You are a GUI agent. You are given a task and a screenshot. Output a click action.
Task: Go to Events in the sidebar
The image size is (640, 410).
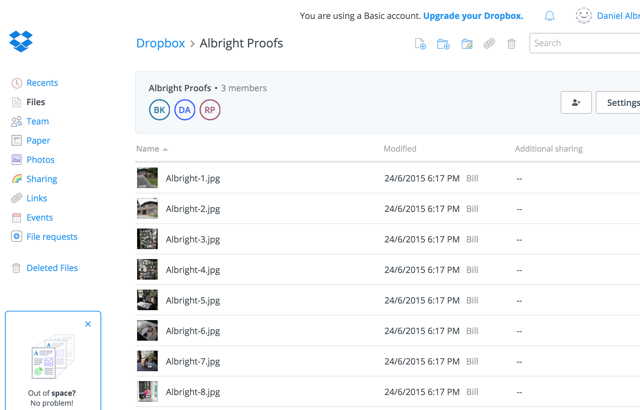coord(40,217)
